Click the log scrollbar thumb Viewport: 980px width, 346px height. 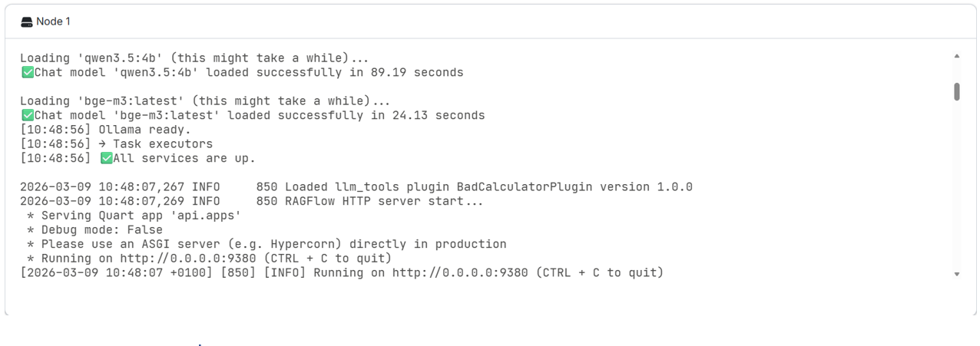click(x=956, y=91)
